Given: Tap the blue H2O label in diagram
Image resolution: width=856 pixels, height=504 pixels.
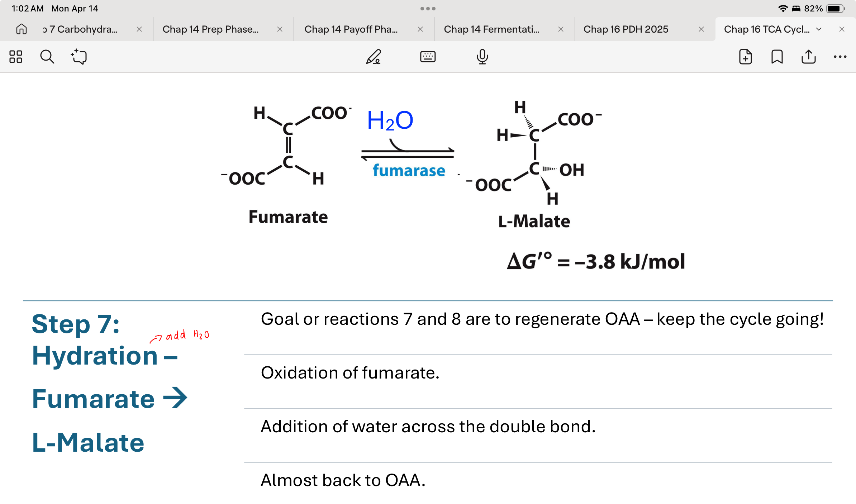Looking at the screenshot, I should [390, 120].
